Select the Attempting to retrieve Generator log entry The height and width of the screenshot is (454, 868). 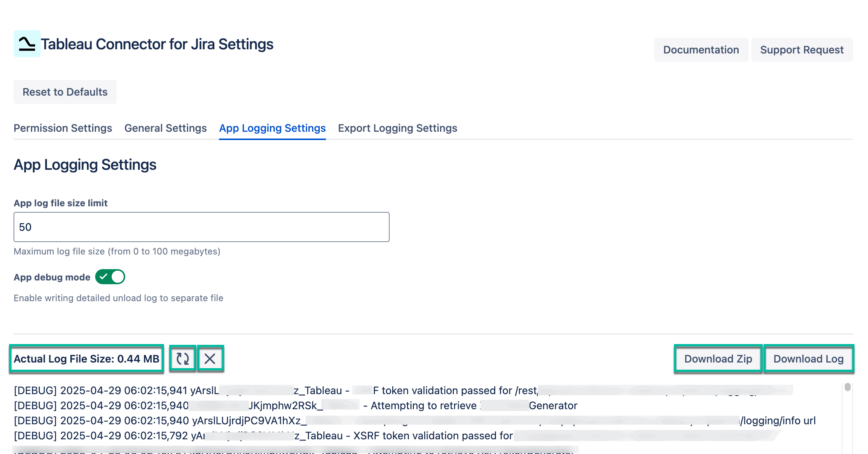coord(263,405)
